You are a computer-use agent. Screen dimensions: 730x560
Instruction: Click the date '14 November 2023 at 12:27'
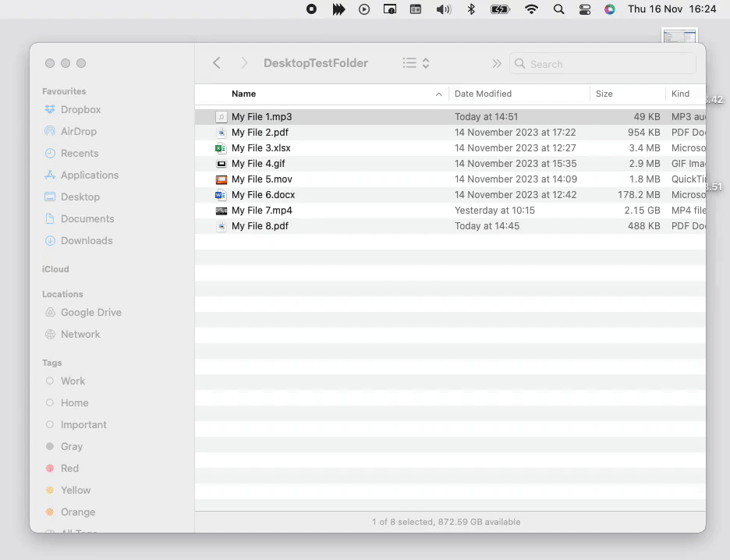click(515, 148)
